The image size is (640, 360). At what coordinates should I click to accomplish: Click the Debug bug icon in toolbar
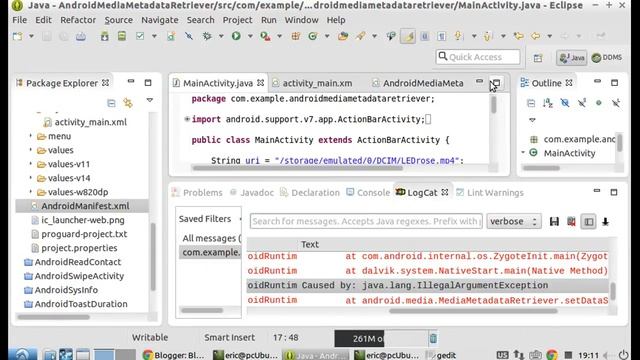pos(207,36)
